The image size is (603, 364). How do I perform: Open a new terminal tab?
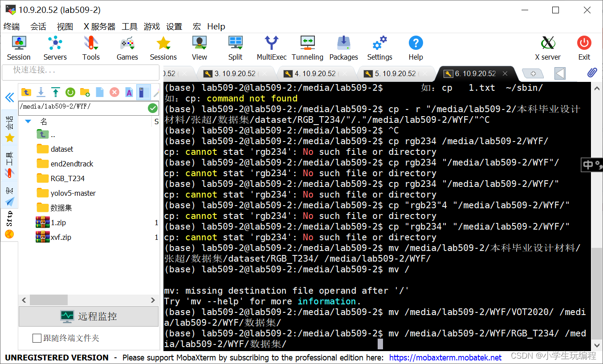[x=533, y=74]
